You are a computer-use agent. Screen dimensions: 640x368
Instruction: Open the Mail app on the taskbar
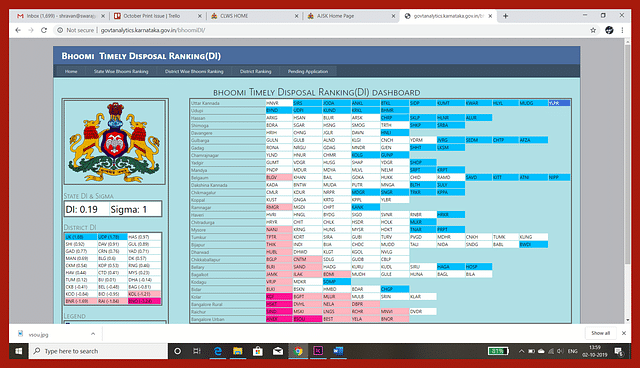click(x=278, y=351)
